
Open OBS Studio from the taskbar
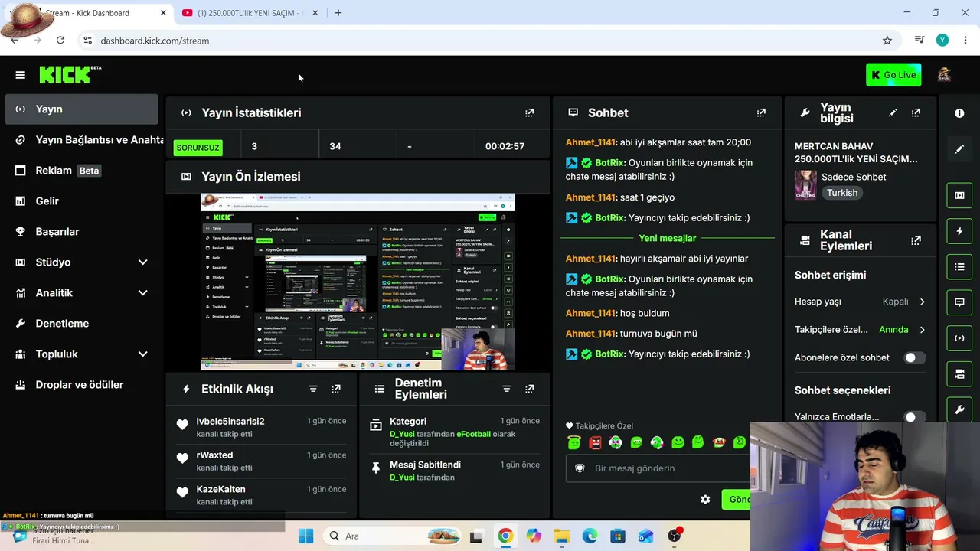(x=675, y=536)
